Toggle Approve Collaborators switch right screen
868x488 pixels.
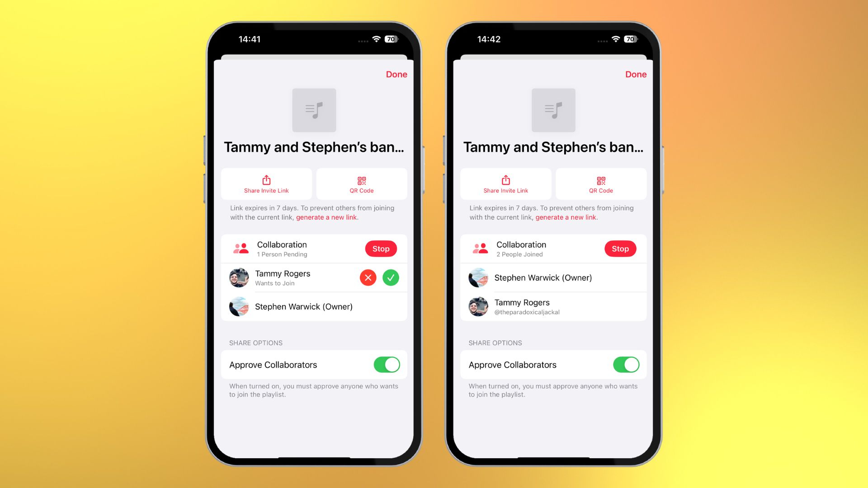[626, 364]
